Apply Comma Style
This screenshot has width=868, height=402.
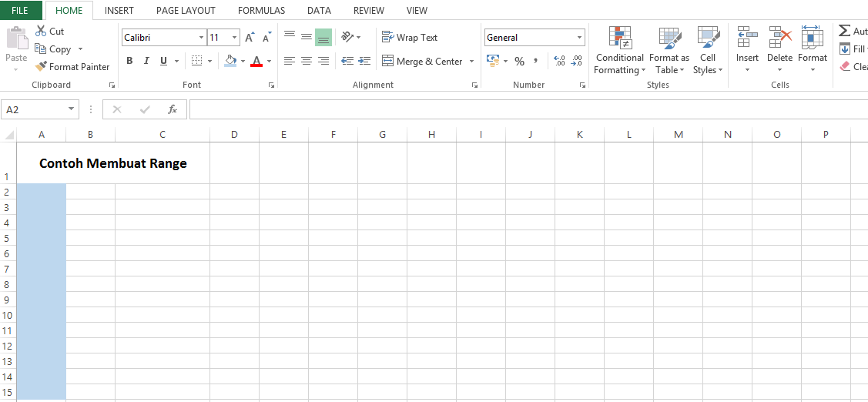536,61
